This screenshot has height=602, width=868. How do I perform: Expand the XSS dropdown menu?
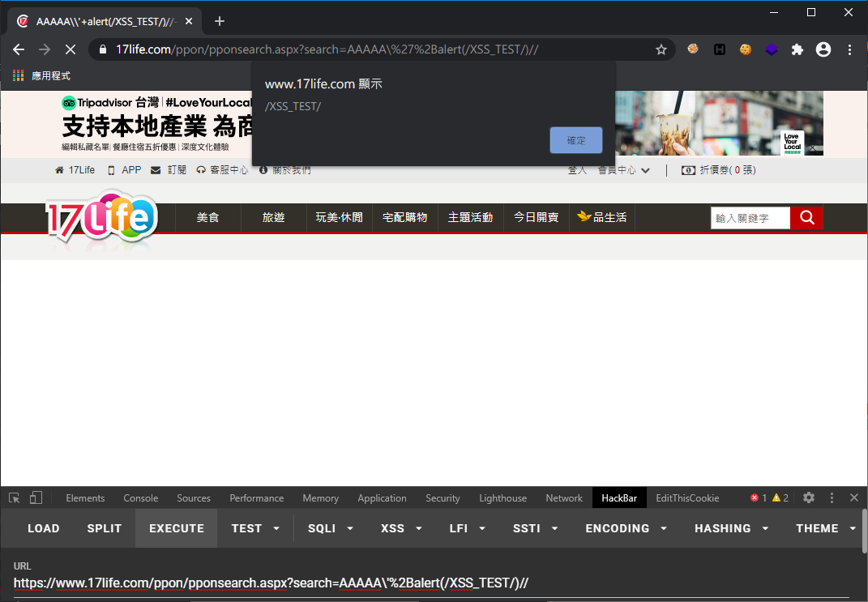pos(401,528)
